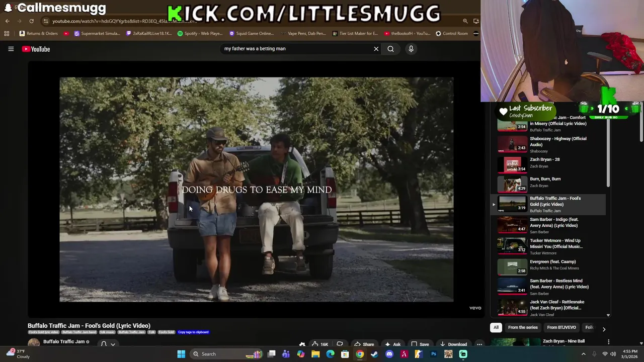Play Jack Van Cleaf - Rattlesnake

(548, 308)
